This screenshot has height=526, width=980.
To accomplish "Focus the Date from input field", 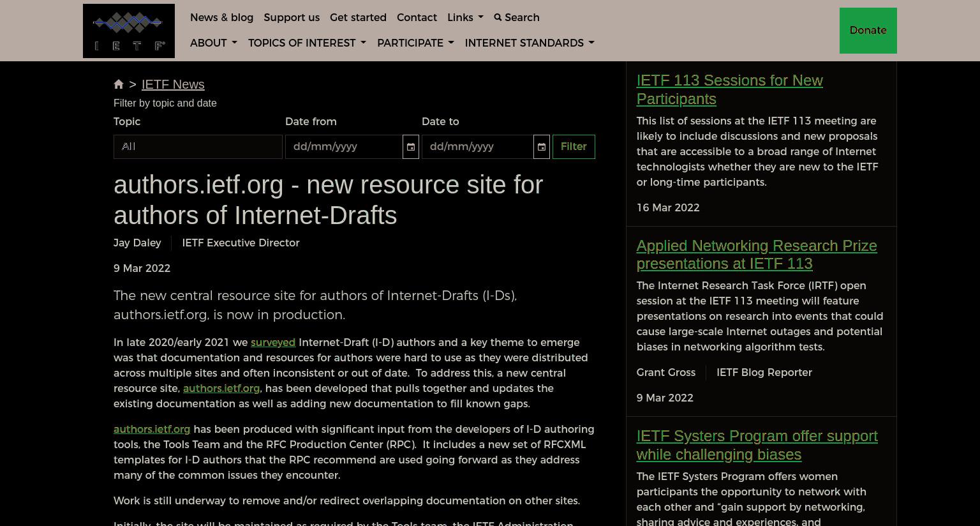I will pyautogui.click(x=344, y=147).
